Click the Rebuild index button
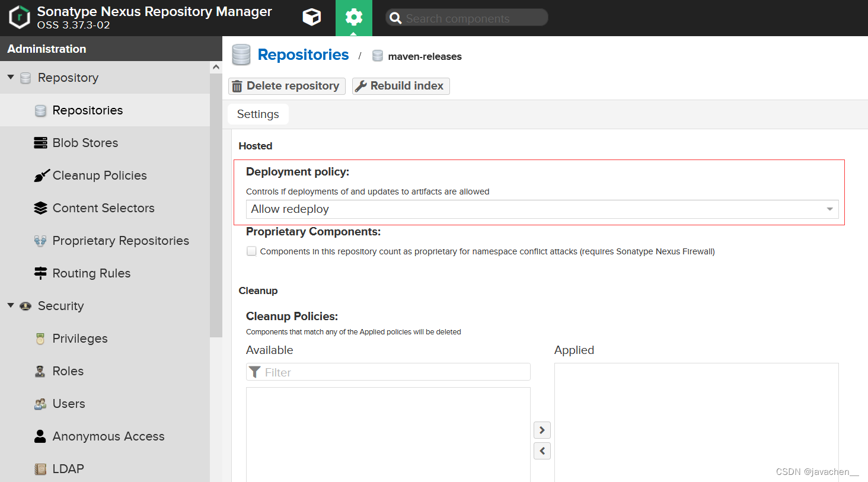 [x=401, y=86]
